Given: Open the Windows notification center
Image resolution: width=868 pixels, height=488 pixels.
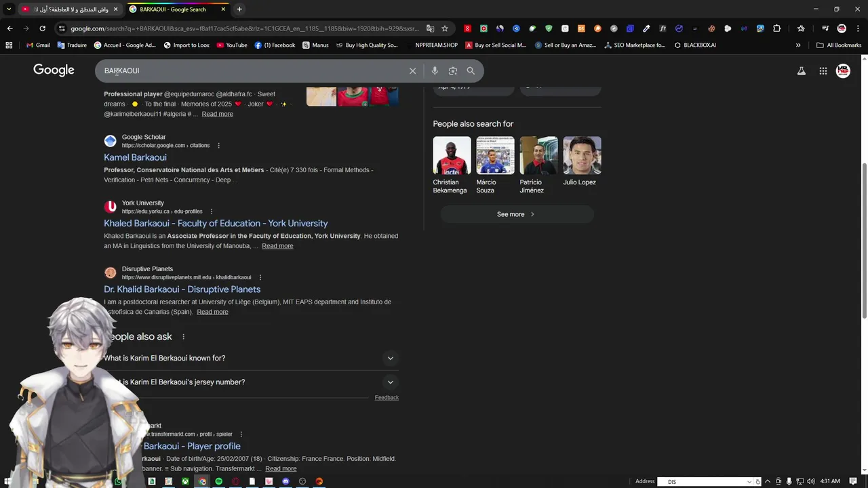Looking at the screenshot, I should [x=854, y=481].
